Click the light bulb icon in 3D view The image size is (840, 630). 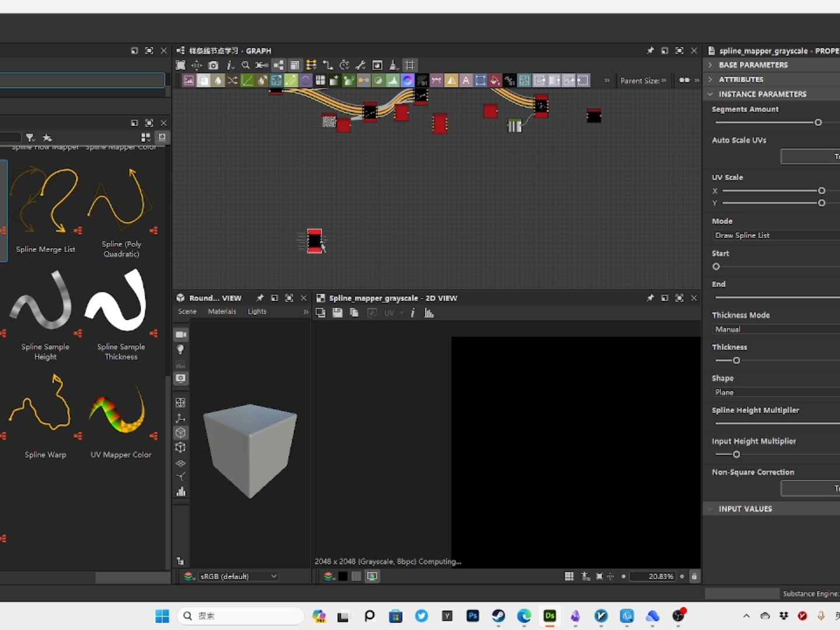point(181,349)
